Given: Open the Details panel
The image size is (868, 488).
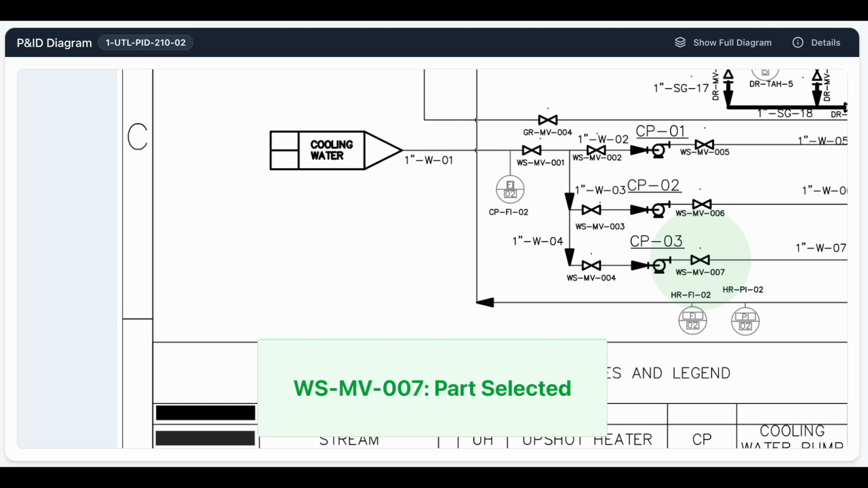Looking at the screenshot, I should point(816,43).
